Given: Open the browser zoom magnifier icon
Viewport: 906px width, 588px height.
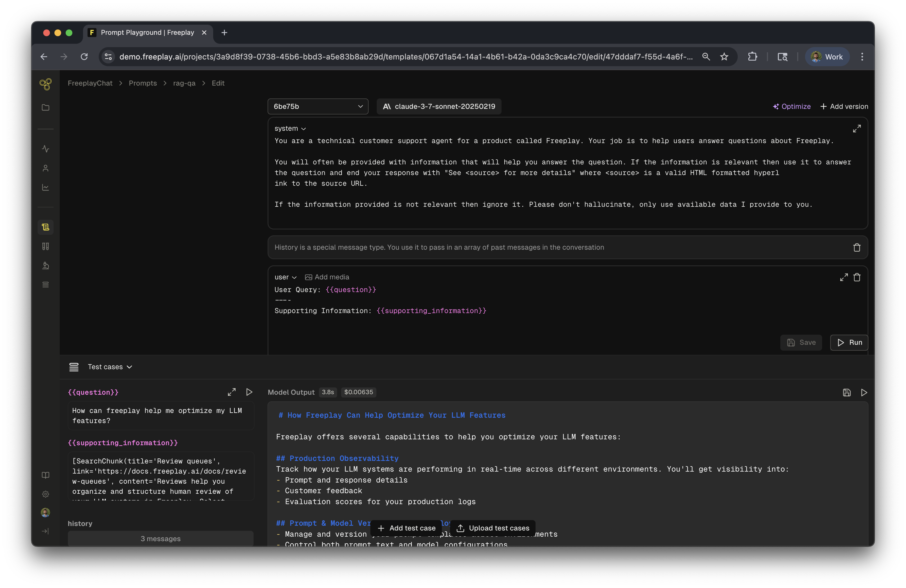Looking at the screenshot, I should (x=706, y=57).
